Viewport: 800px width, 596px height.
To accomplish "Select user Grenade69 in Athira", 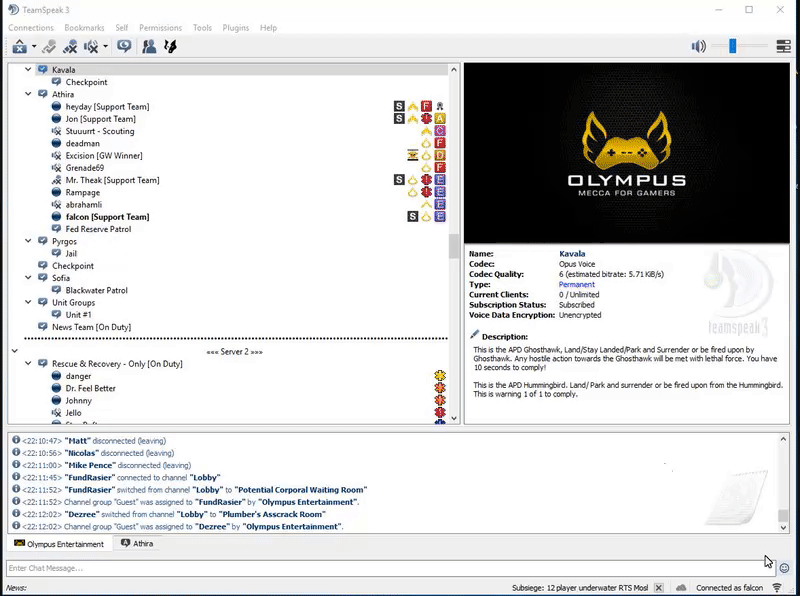I will click(x=85, y=167).
